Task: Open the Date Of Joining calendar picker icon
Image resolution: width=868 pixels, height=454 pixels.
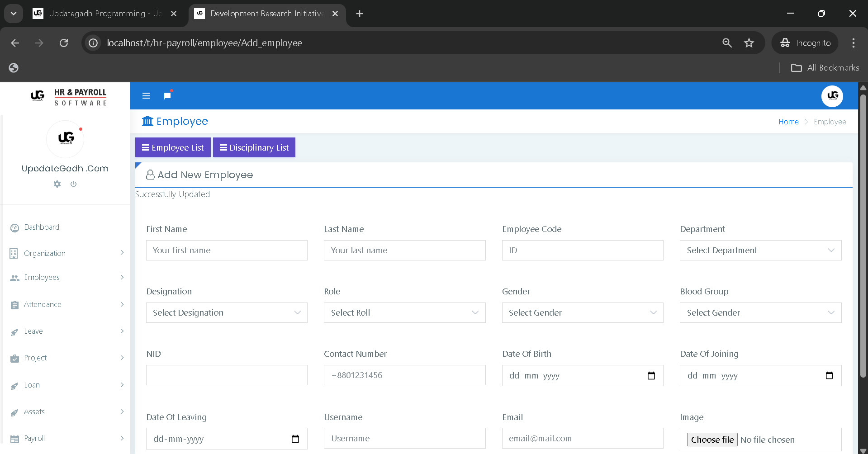Action: tap(829, 376)
